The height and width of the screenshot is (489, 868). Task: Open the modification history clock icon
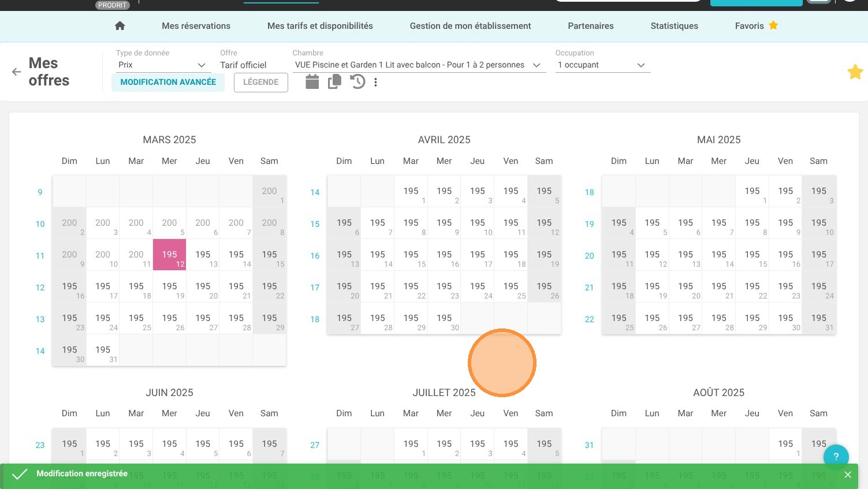point(357,82)
